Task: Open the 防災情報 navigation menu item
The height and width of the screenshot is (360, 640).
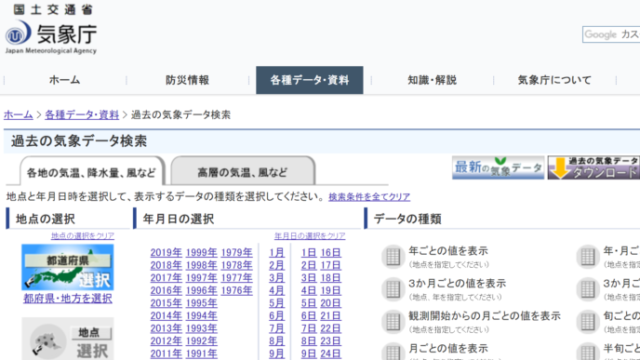Action: (x=187, y=80)
